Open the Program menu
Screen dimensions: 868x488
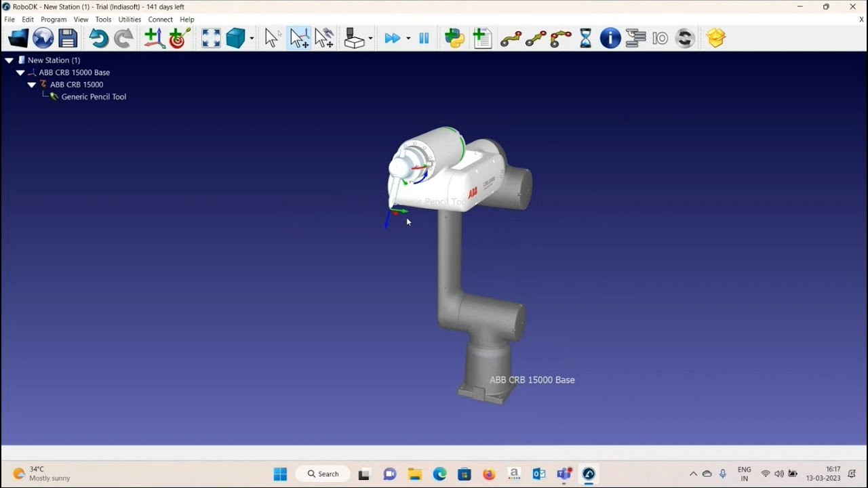[x=54, y=20]
